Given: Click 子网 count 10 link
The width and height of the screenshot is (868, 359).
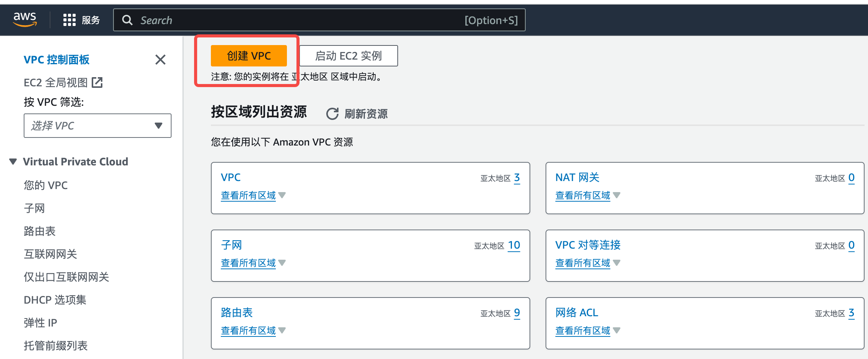Looking at the screenshot, I should pos(514,245).
